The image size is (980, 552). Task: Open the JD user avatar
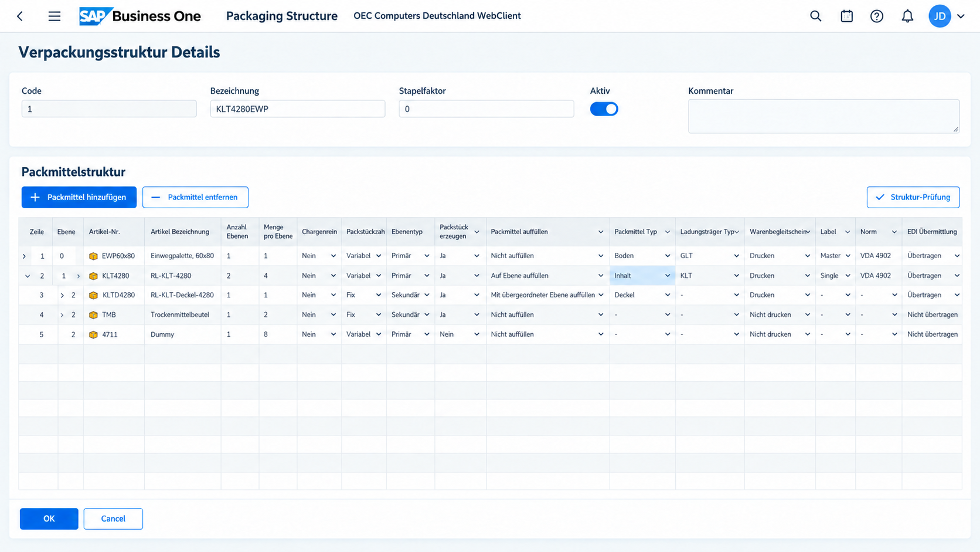(x=940, y=16)
